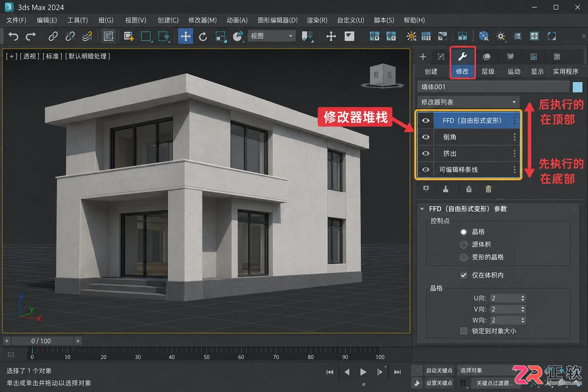Image resolution: width=588 pixels, height=392 pixels.
Task: Open the 文件(F) menu
Action: 16,20
